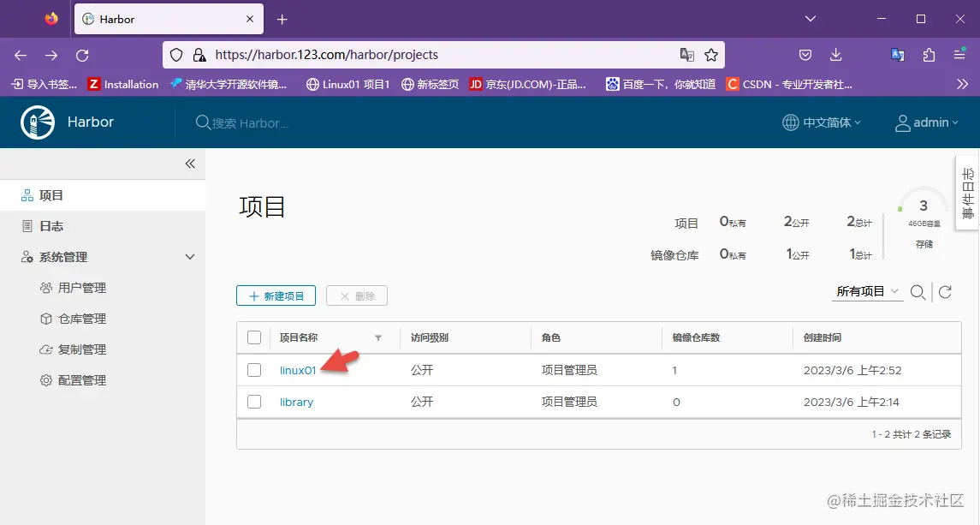Click the search magnifier in the project toolbar

918,292
